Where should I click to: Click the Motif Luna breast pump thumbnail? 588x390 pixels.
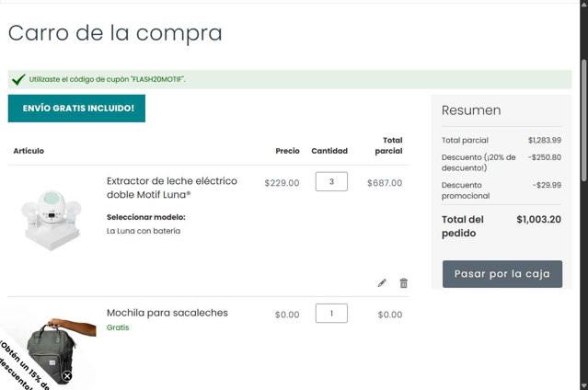click(52, 219)
